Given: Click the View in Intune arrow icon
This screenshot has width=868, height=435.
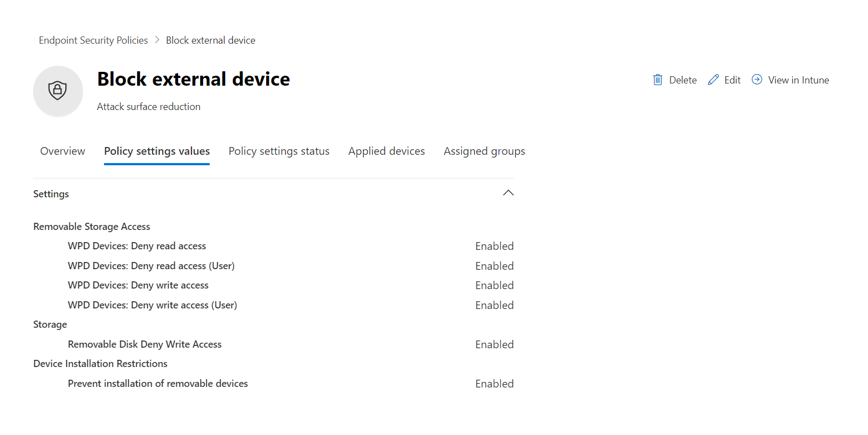Looking at the screenshot, I should [x=757, y=80].
